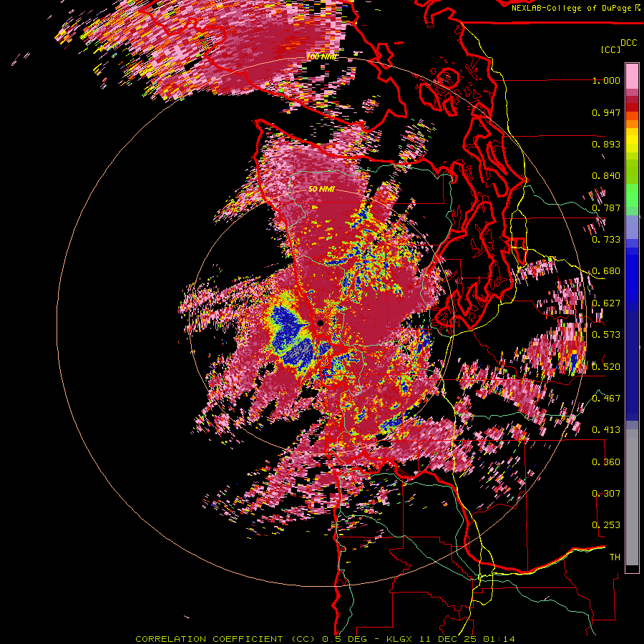The height and width of the screenshot is (644, 644).
Task: Click the black KLGX radar site dot
Action: (x=321, y=323)
